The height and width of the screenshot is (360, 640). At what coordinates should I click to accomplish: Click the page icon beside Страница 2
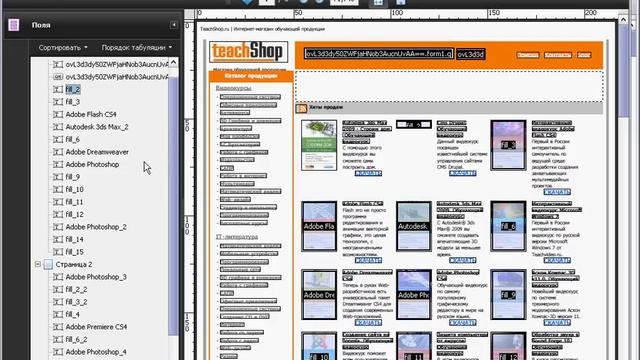pyautogui.click(x=48, y=264)
